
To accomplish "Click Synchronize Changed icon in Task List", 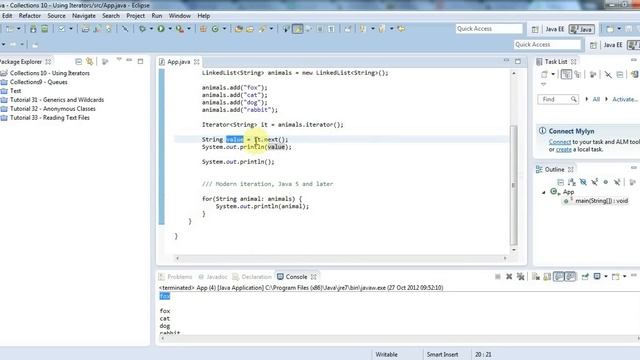I will (x=634, y=74).
